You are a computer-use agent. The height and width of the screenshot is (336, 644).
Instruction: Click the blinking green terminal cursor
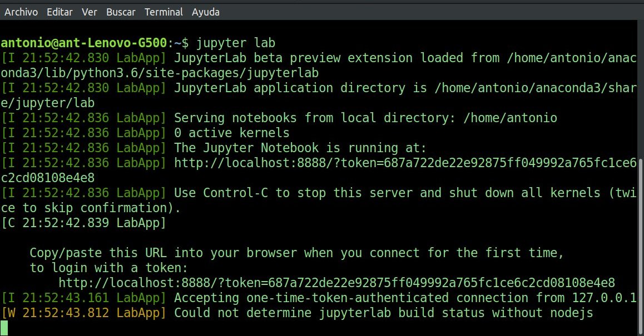[x=5, y=328]
